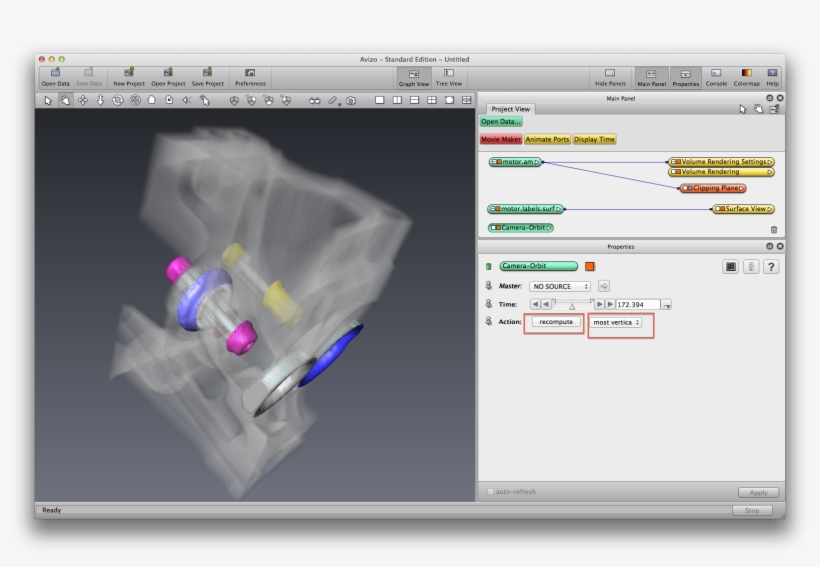Click the rotate view icon
This screenshot has width=820, height=567.
click(118, 100)
